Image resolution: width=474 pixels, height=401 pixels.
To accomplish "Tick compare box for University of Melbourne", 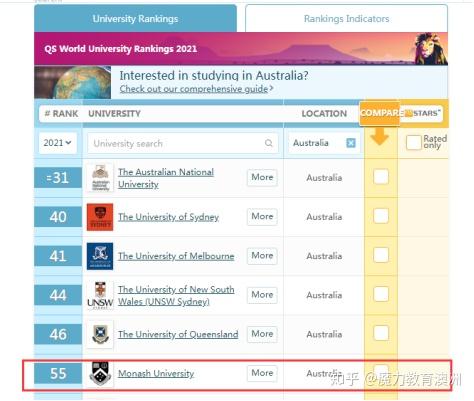I will click(x=381, y=255).
